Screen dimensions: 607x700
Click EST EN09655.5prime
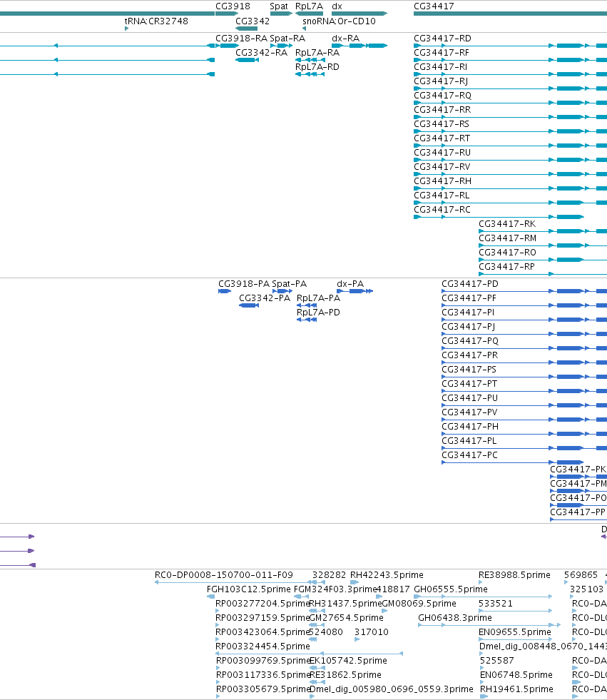(x=514, y=632)
